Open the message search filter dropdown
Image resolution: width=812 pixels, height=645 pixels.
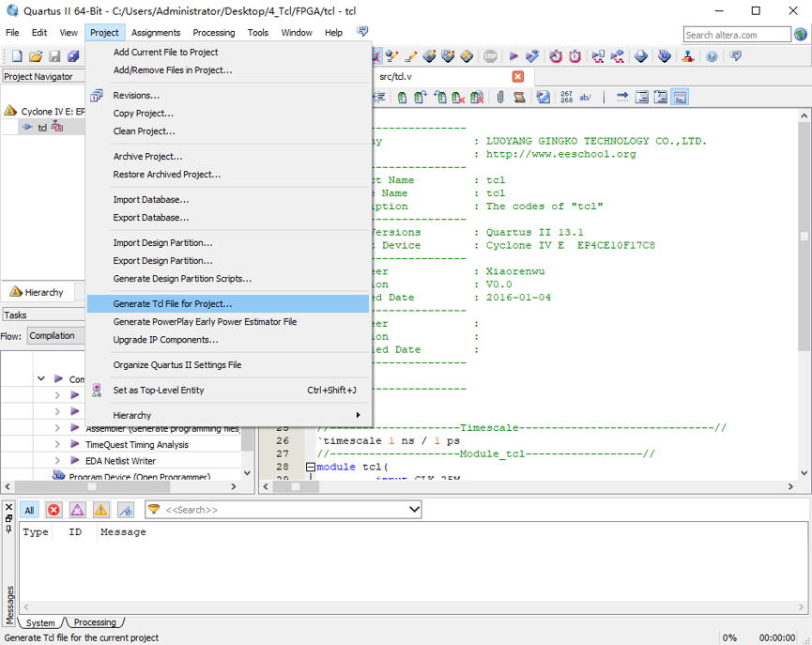tap(414, 510)
